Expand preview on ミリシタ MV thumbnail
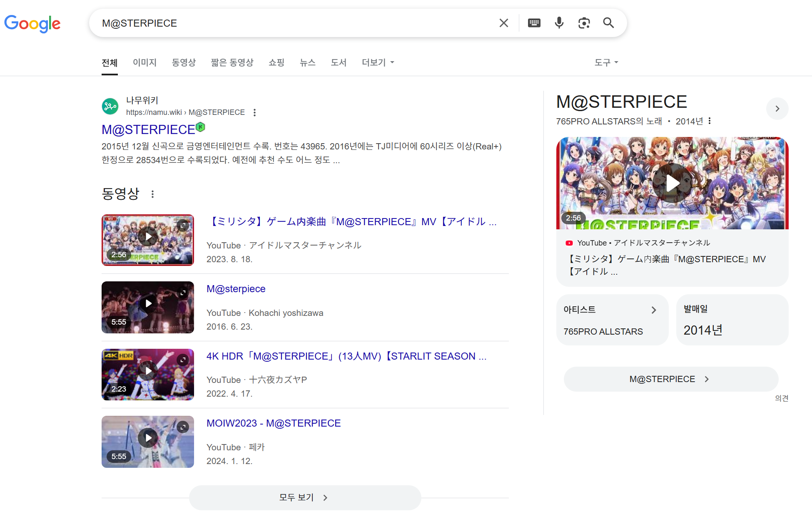812x519 pixels. [183, 225]
